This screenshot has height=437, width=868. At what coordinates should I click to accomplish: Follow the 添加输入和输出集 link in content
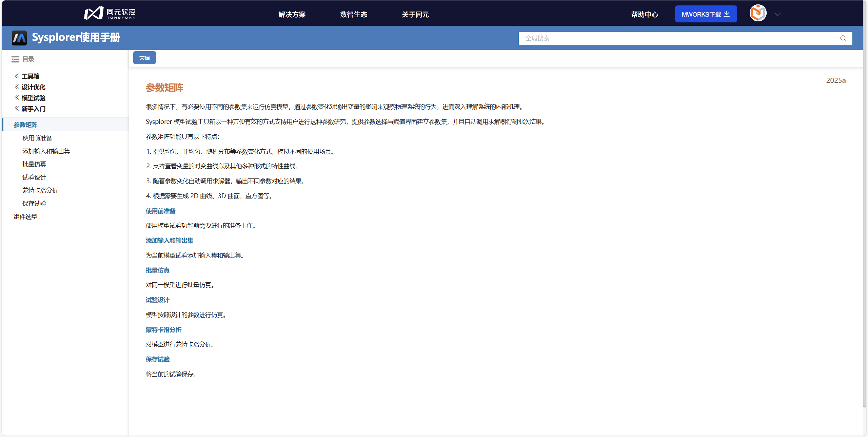click(x=170, y=240)
